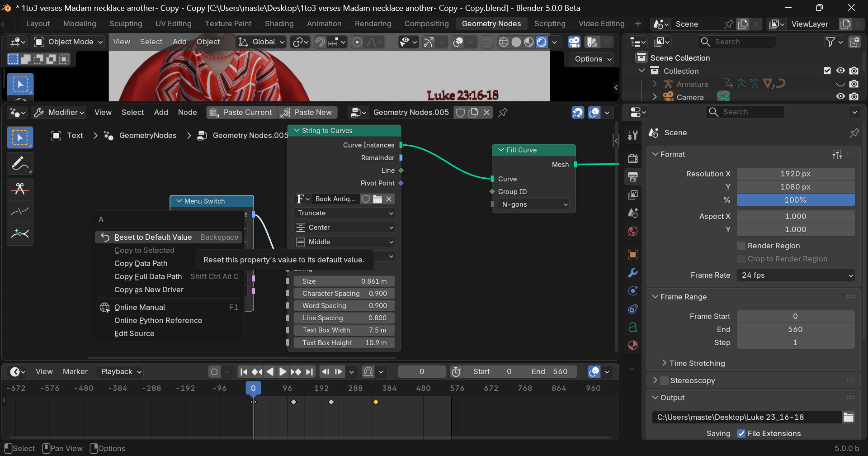Jump to the timeline end frame
This screenshot has height=456, width=868.
point(309,371)
